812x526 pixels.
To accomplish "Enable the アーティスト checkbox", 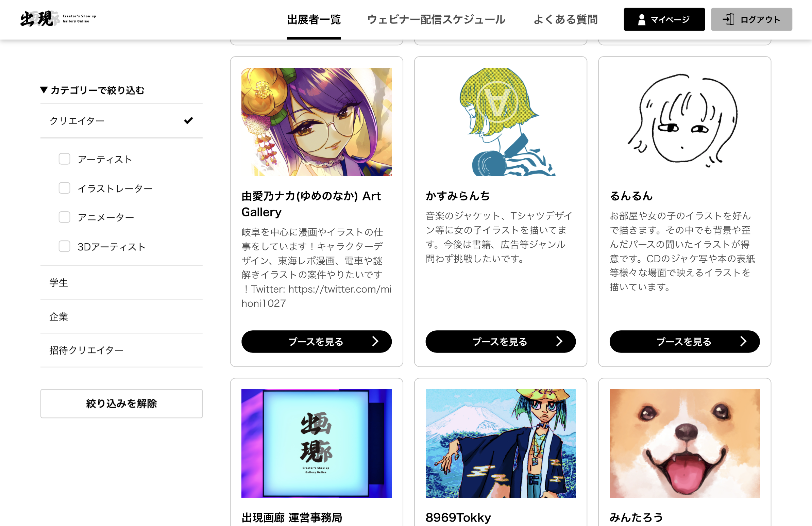I will pos(65,159).
